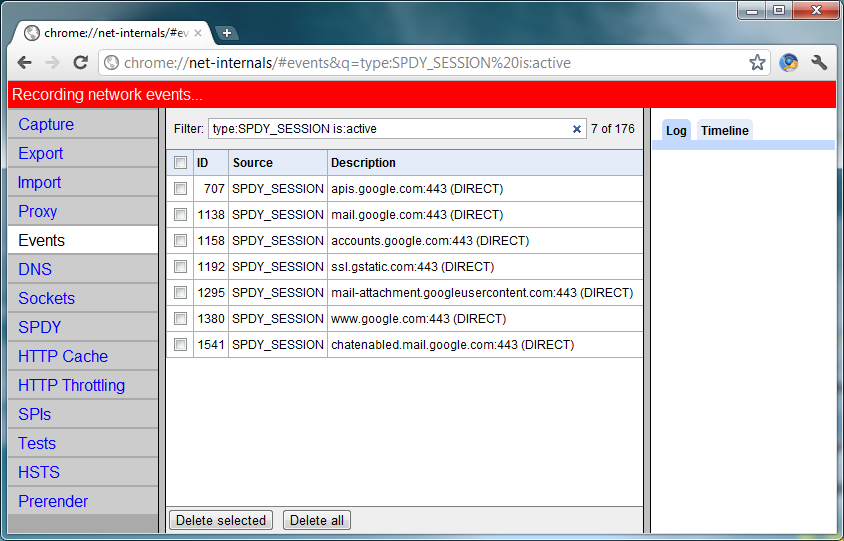Select the www.google.com:443 (DIRECT) description

tap(418, 318)
